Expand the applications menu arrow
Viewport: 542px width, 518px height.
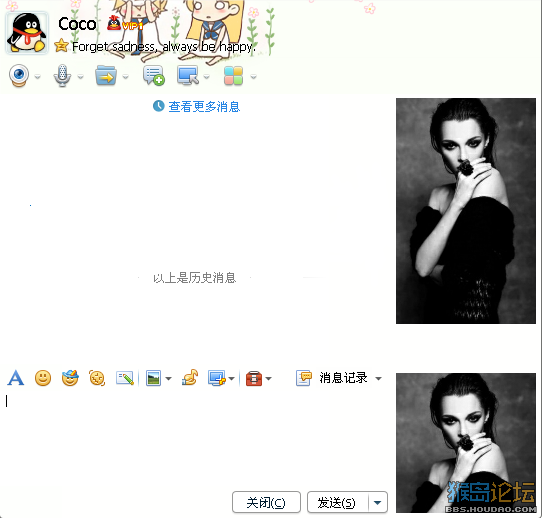pos(253,77)
